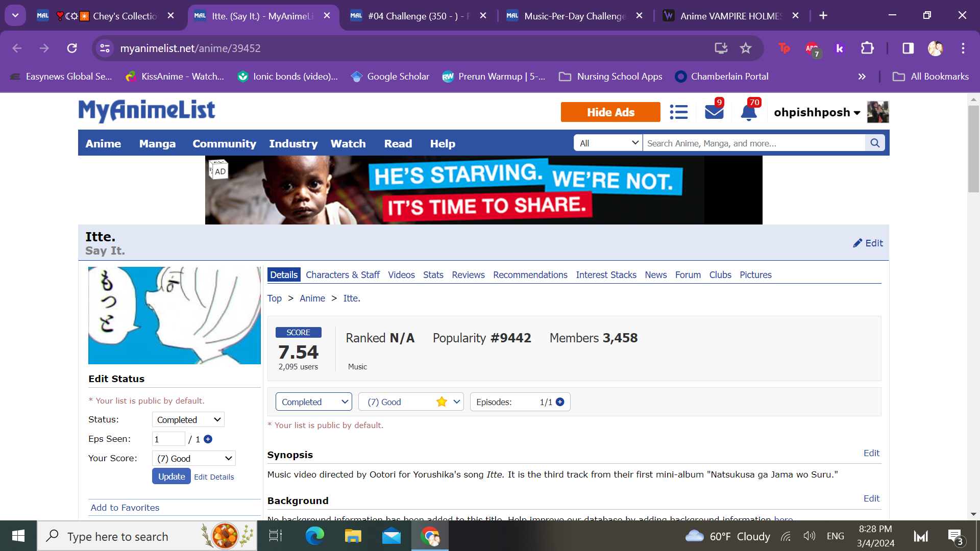Switch to Characters & Staff tab

[x=342, y=275]
